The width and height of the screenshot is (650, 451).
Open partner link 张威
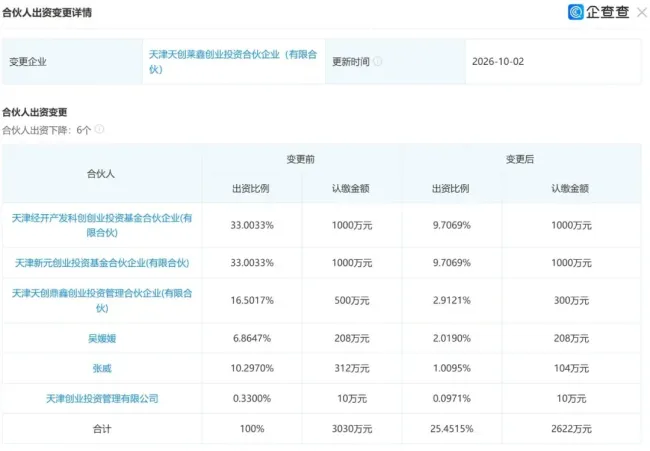102,368
